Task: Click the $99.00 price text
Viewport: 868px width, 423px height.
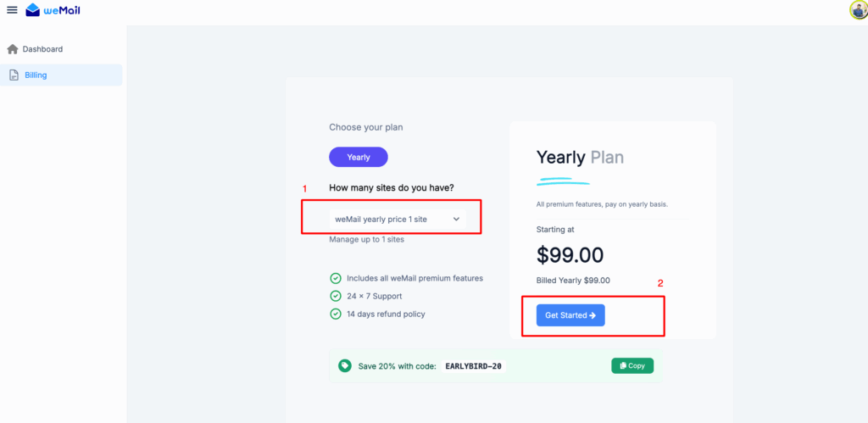Action: (x=572, y=255)
